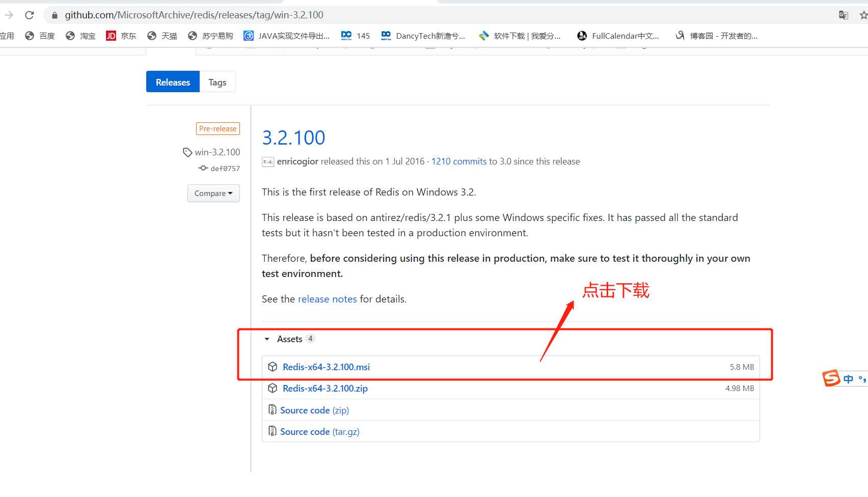
Task: Reload the page with the refresh icon
Action: click(30, 15)
